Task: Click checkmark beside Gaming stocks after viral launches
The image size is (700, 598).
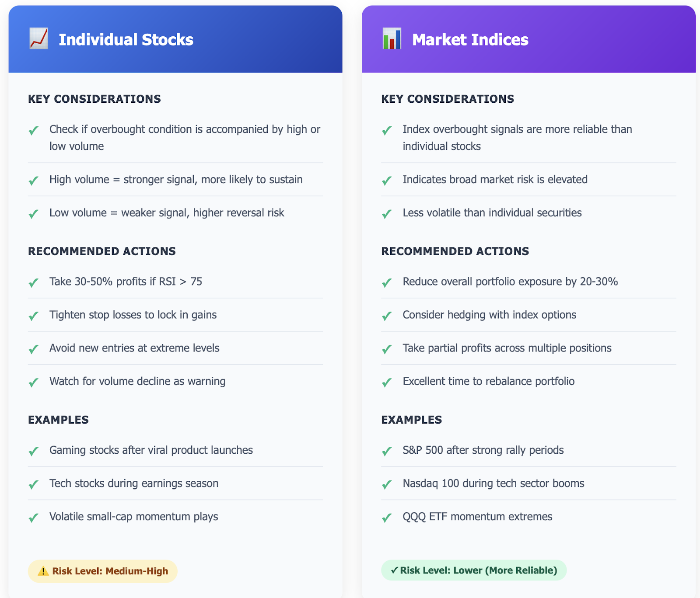Action: coord(34,451)
